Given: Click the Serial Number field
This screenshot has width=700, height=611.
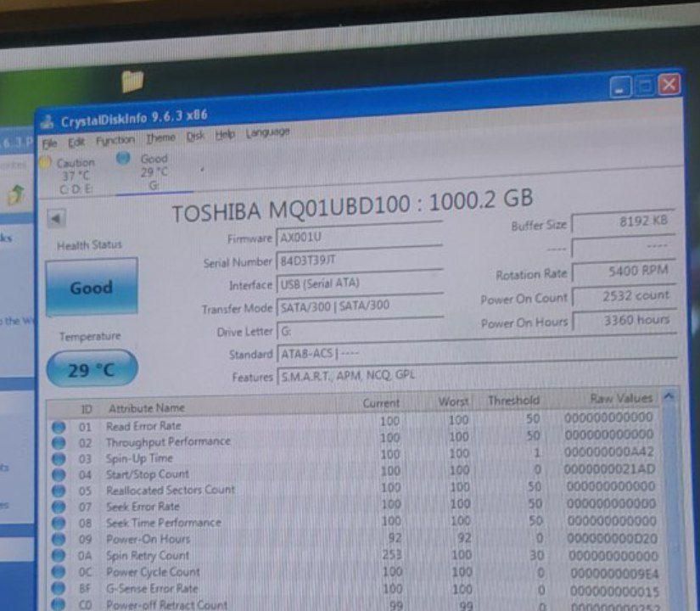Looking at the screenshot, I should coord(360,260).
